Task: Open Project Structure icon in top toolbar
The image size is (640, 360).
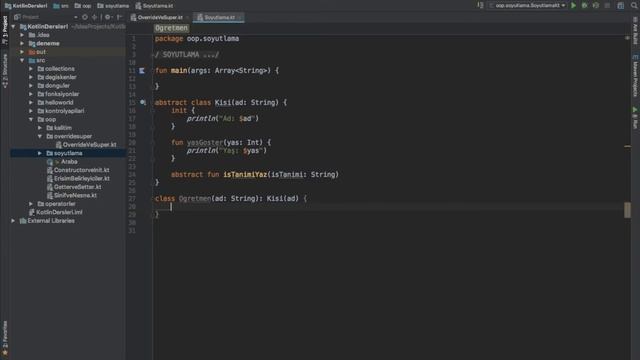Action: (x=620, y=6)
